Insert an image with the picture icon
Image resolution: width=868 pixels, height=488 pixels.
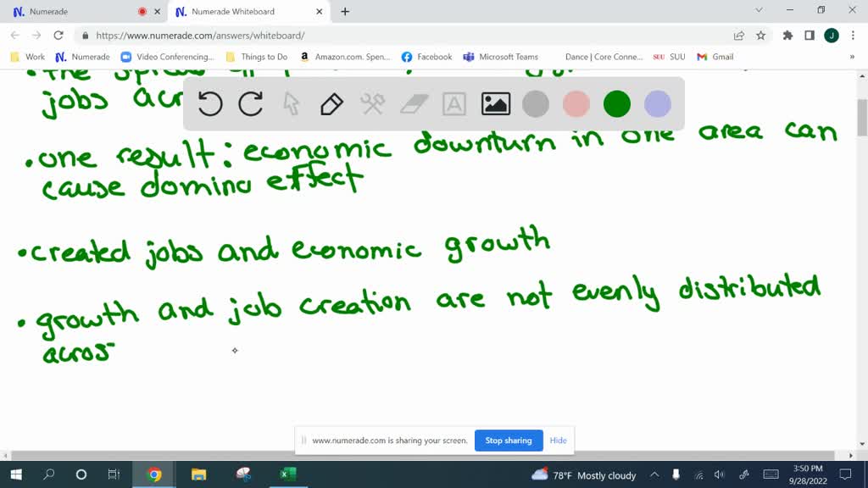coord(495,104)
